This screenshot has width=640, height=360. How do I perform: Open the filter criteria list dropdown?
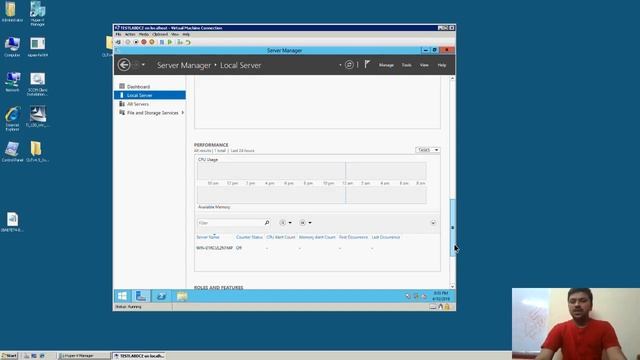(x=285, y=222)
